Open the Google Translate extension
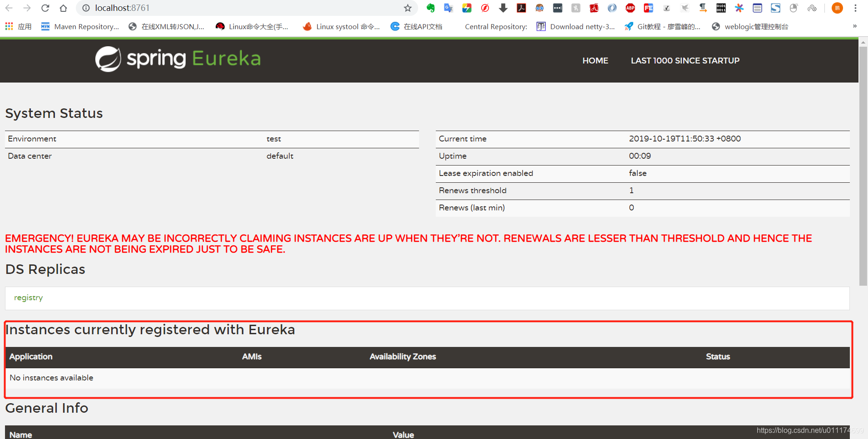868x439 pixels. pos(449,8)
